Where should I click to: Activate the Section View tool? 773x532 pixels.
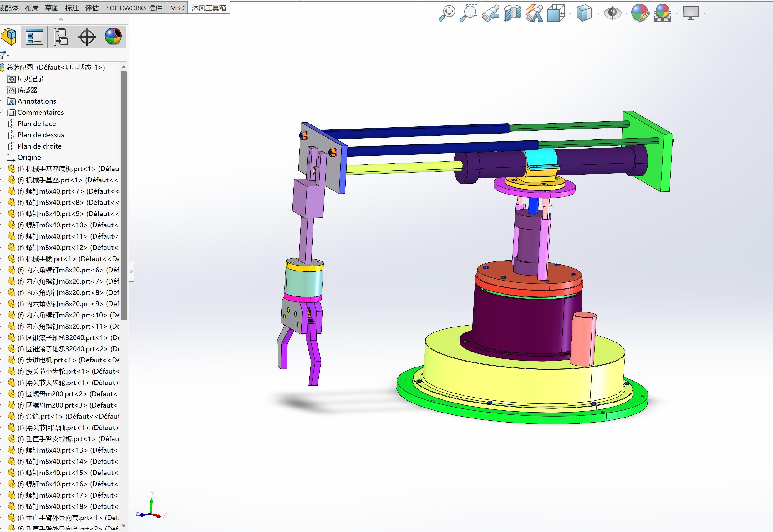pos(512,13)
